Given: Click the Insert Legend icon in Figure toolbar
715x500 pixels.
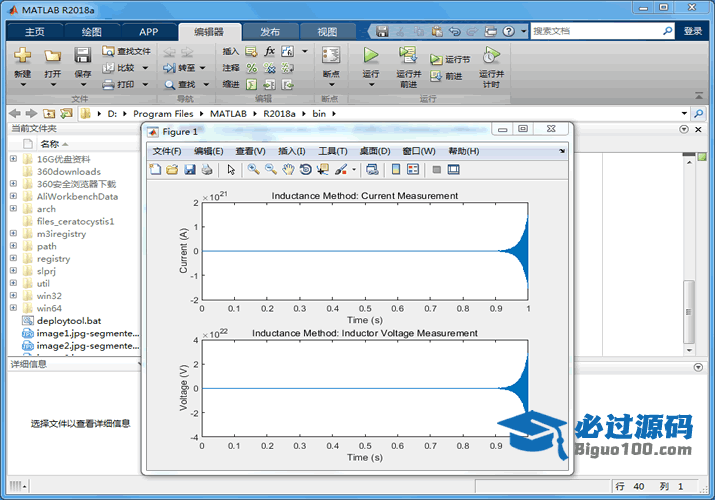Looking at the screenshot, I should 413,169.
